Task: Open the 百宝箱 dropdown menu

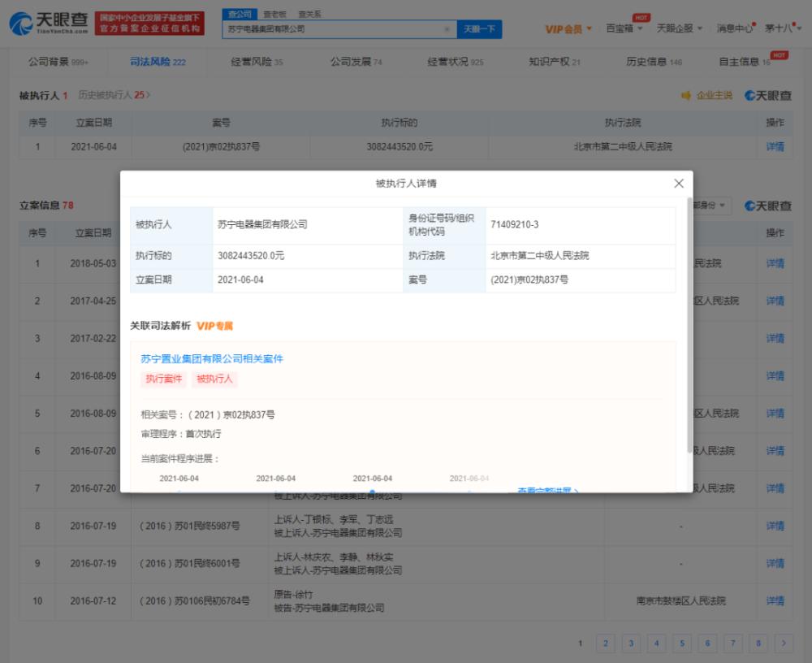Action: click(x=624, y=28)
